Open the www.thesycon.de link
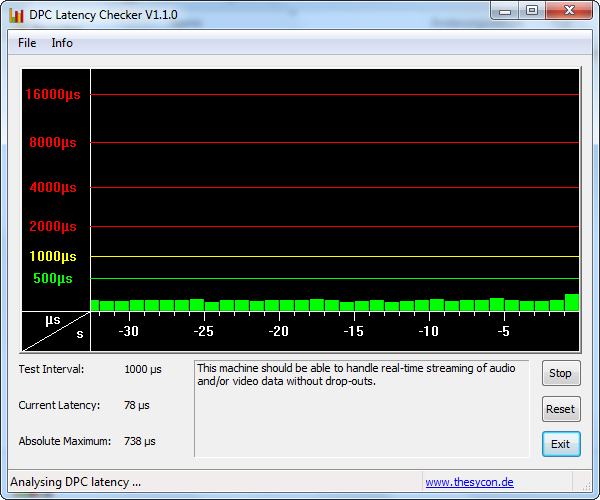Image resolution: width=600 pixels, height=500 pixels. 470,482
